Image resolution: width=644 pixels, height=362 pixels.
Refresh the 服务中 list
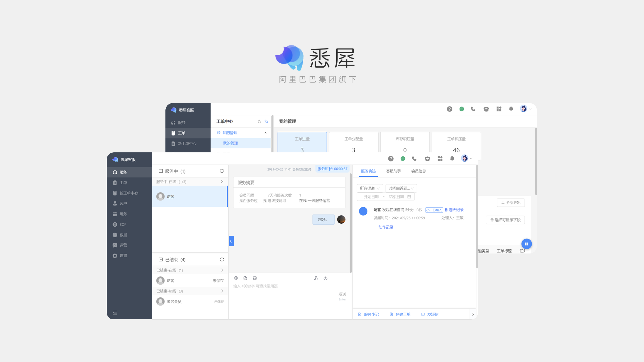[222, 171]
